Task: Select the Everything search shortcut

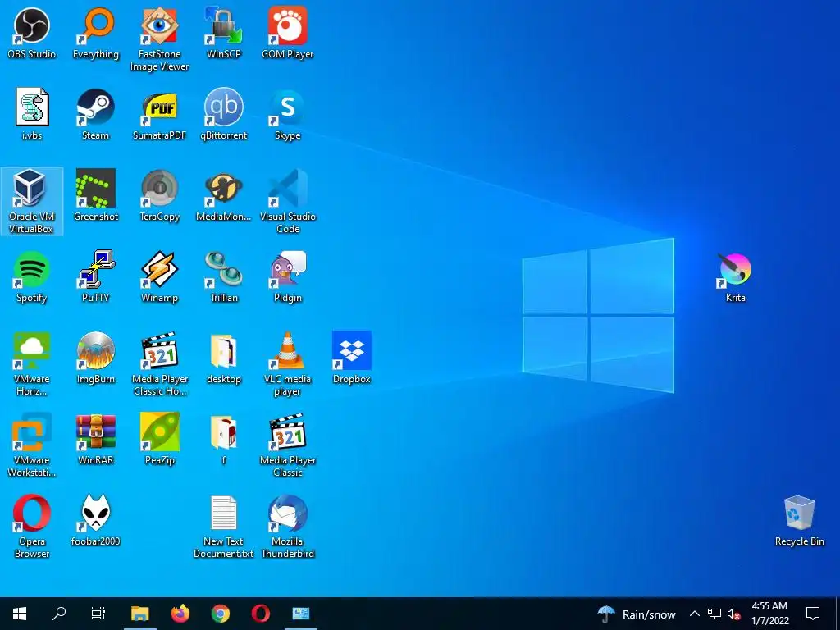Action: coord(96,33)
